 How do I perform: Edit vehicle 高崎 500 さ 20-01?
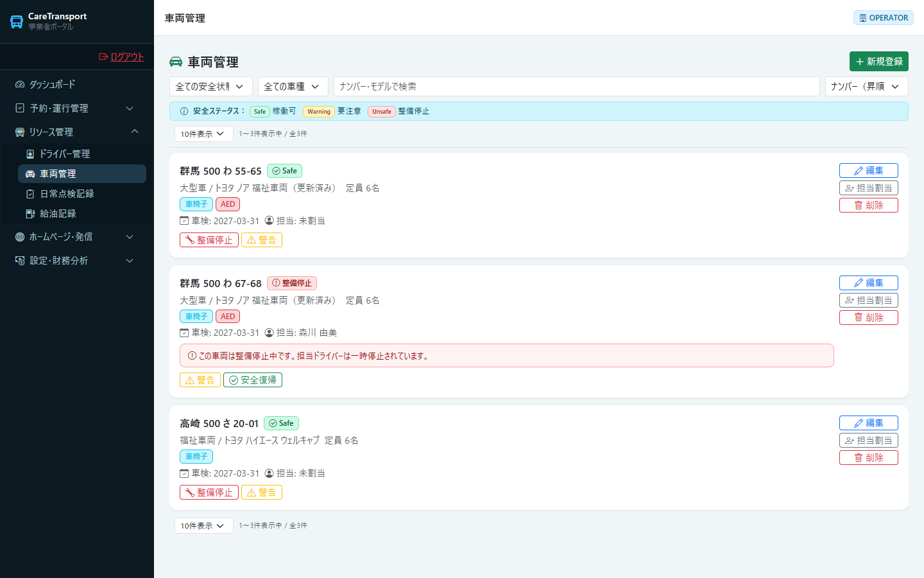(x=869, y=423)
